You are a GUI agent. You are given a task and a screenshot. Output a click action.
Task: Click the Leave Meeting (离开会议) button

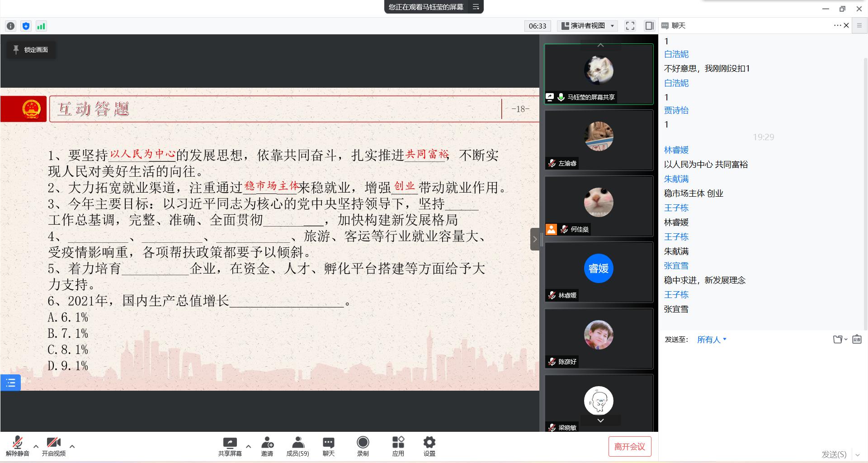[629, 447]
